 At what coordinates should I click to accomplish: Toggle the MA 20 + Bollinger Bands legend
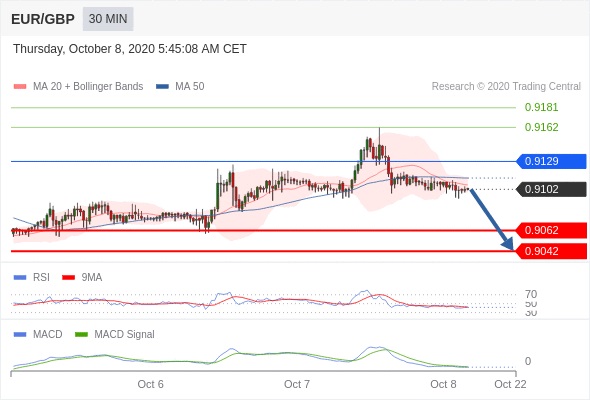coord(88,87)
